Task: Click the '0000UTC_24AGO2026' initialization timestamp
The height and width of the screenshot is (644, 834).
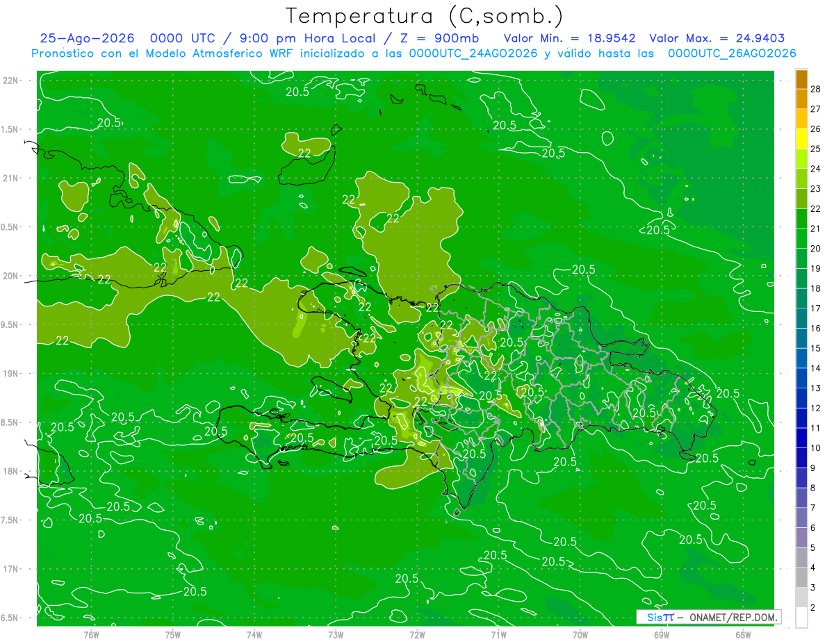Action: [473, 53]
